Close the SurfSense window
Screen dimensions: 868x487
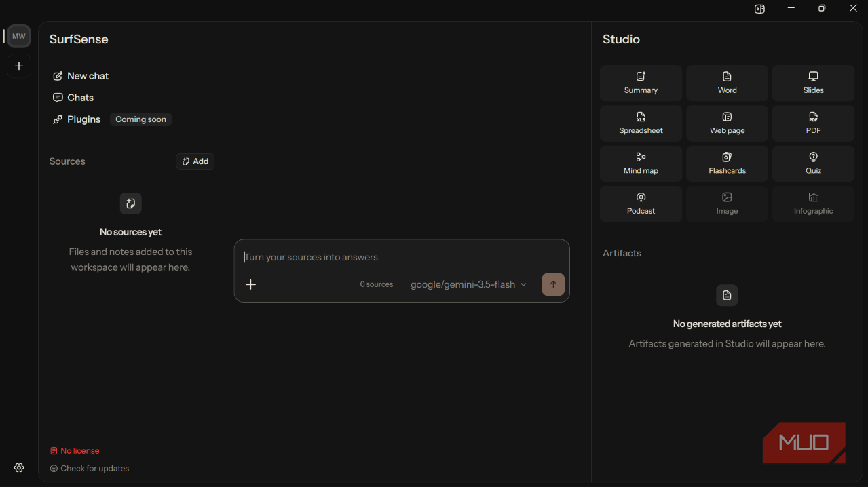pyautogui.click(x=853, y=8)
